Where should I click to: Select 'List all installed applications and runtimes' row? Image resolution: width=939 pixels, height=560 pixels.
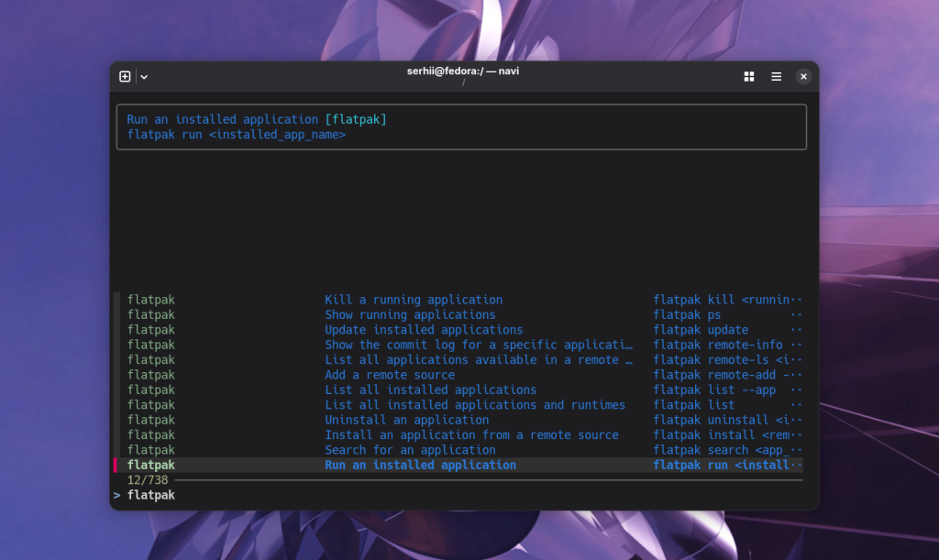click(x=458, y=405)
